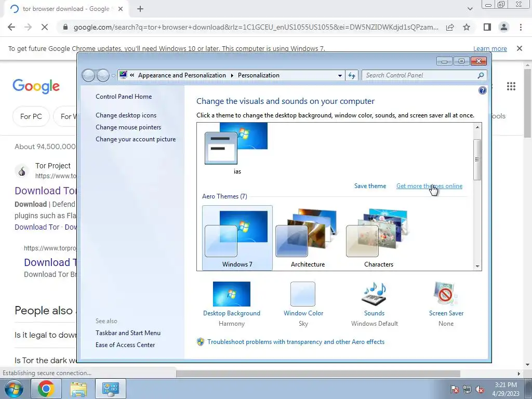Click the Control Panel back arrow
Viewport: 532px width, 399px height.
coord(88,75)
